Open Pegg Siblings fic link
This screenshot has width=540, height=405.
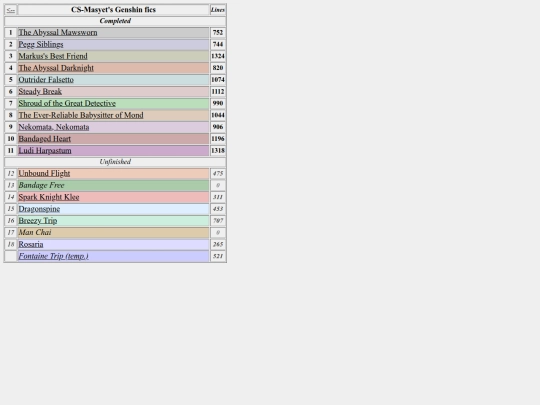point(41,44)
